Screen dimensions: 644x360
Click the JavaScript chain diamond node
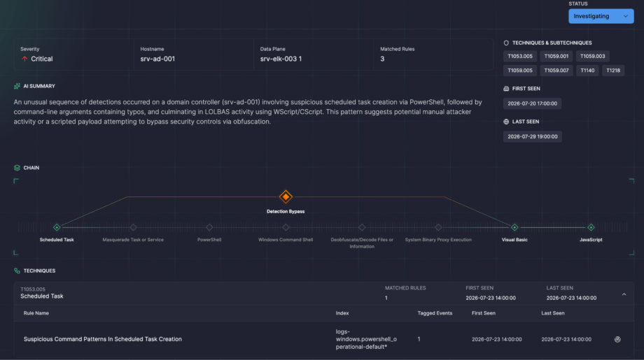(591, 227)
